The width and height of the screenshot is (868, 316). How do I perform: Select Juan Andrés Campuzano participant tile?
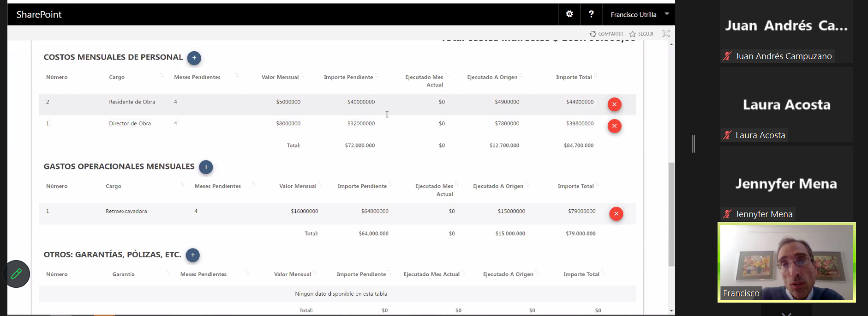click(x=787, y=31)
